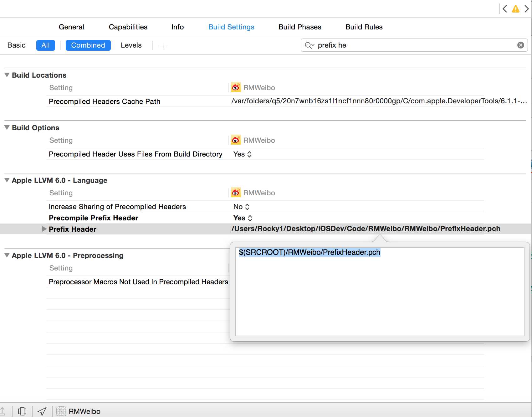Collapse Apple LLVM 6.0 - Language section
Screen dimensions: 532x417
(7, 180)
